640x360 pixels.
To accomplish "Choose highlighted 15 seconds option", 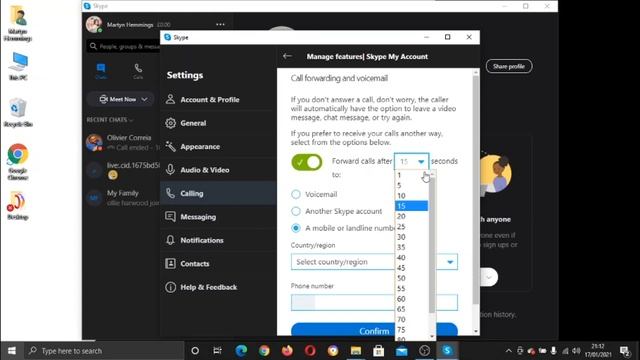I will pyautogui.click(x=411, y=206).
